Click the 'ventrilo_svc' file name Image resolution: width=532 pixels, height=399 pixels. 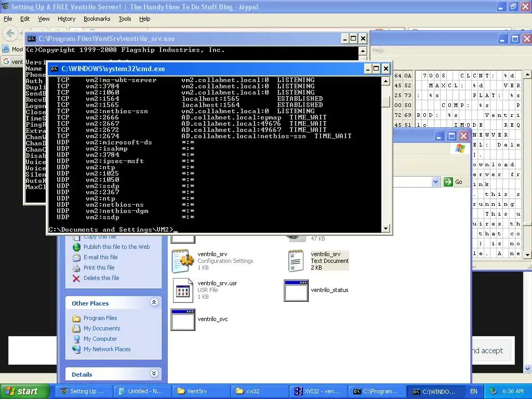coord(212,319)
